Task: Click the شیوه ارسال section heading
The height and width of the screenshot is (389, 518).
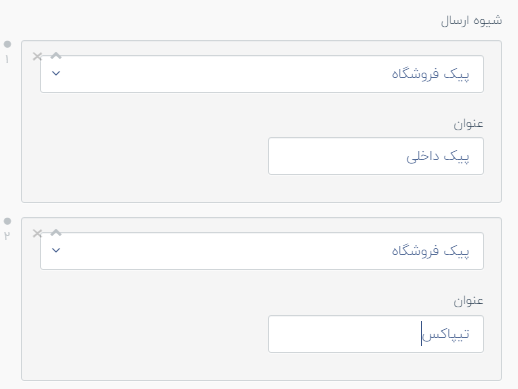Action: tap(471, 21)
